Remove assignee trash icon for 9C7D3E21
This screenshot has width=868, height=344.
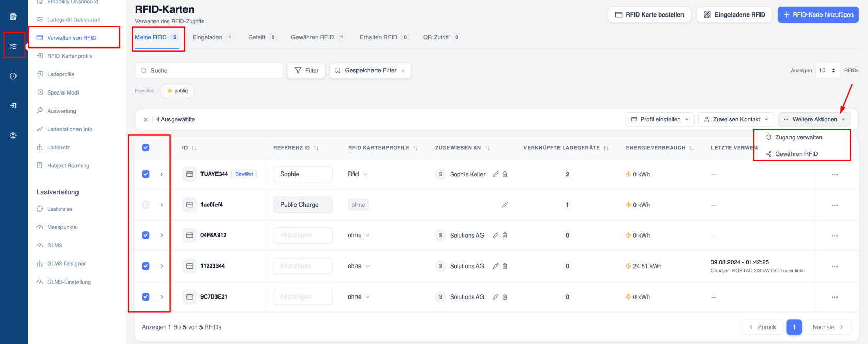[x=505, y=296]
